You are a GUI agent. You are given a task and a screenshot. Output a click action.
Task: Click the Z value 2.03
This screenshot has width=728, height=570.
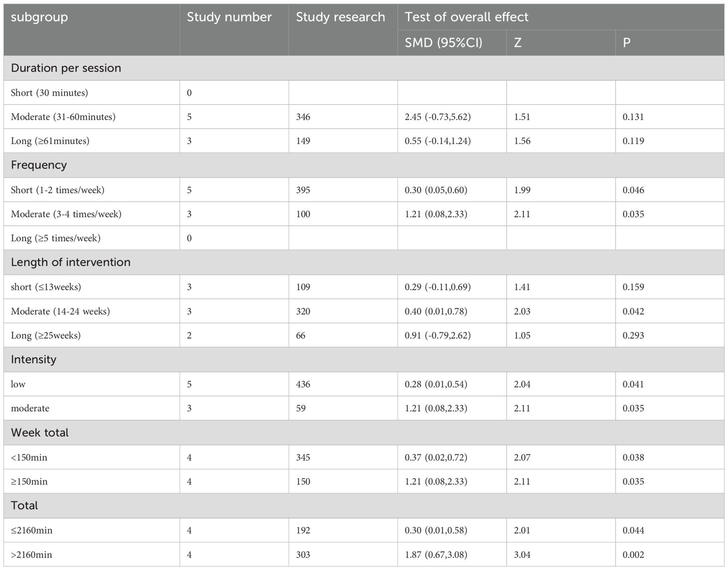(522, 312)
